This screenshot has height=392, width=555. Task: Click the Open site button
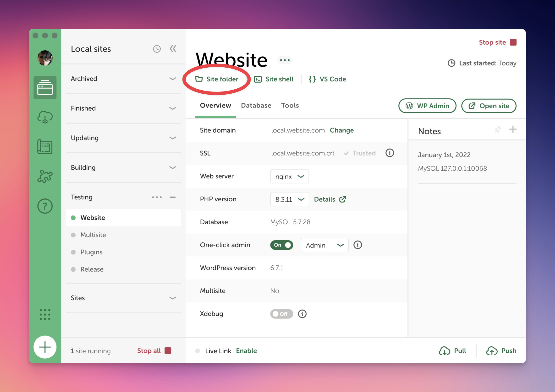[489, 106]
